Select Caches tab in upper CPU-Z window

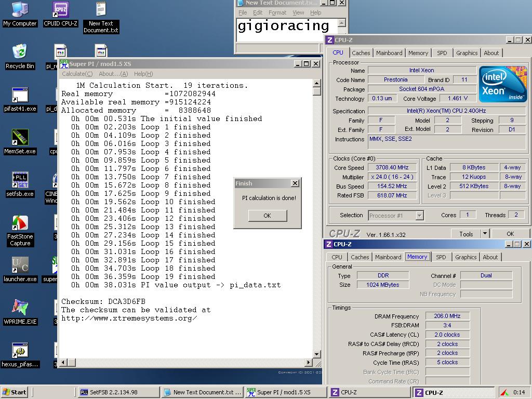pyautogui.click(x=361, y=53)
